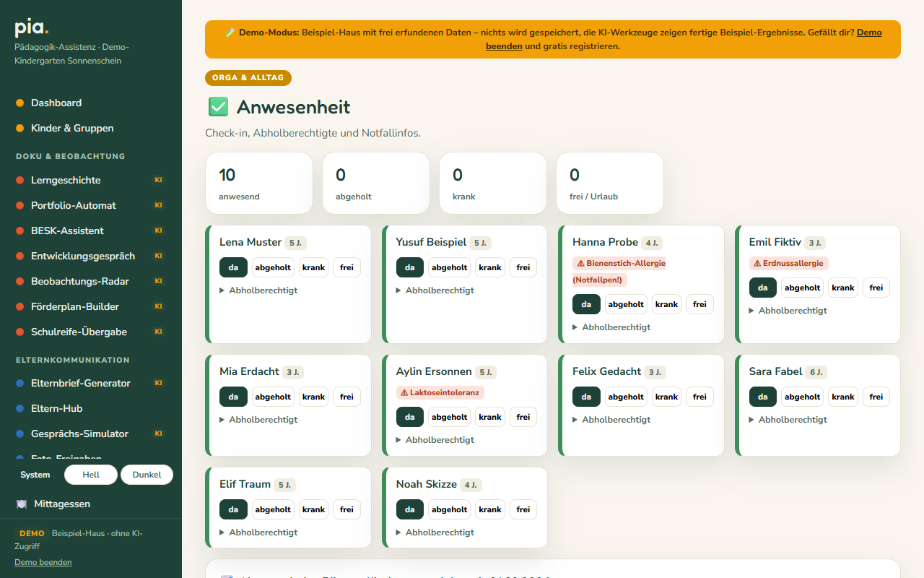Click Emil Fiktiv's Erdnussallergie warning badge

tap(789, 263)
